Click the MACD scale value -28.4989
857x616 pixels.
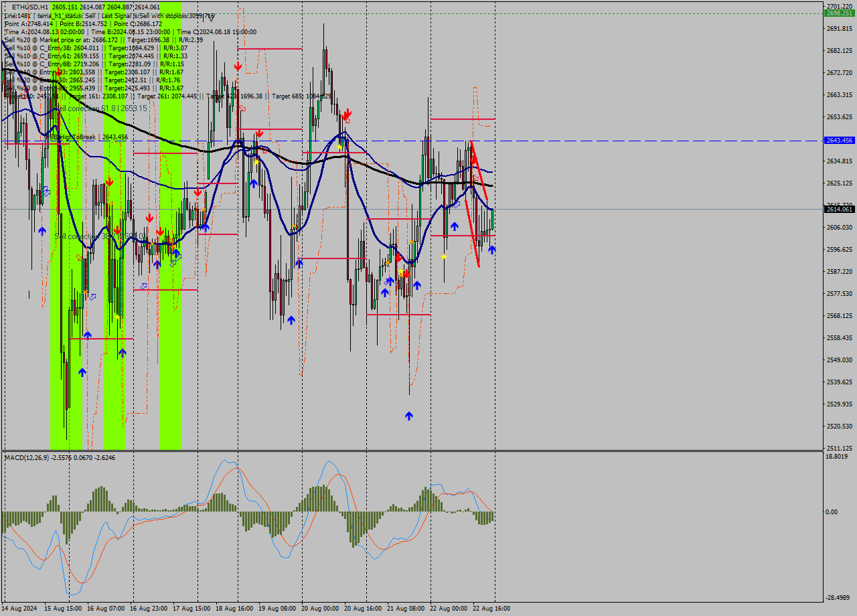[838, 597]
